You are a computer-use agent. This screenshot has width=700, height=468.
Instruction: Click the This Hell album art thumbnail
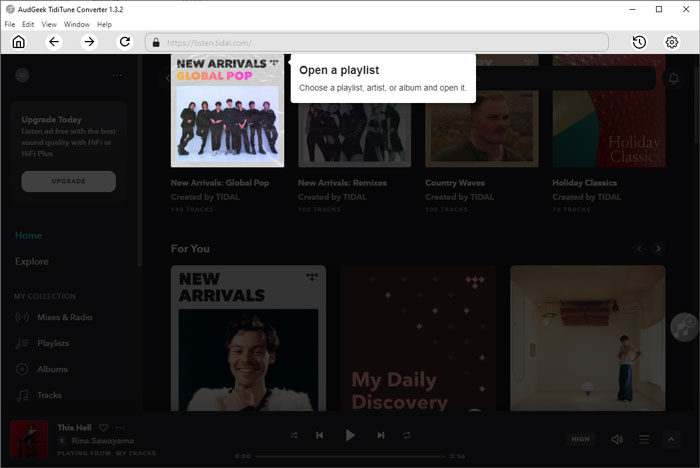tap(29, 439)
